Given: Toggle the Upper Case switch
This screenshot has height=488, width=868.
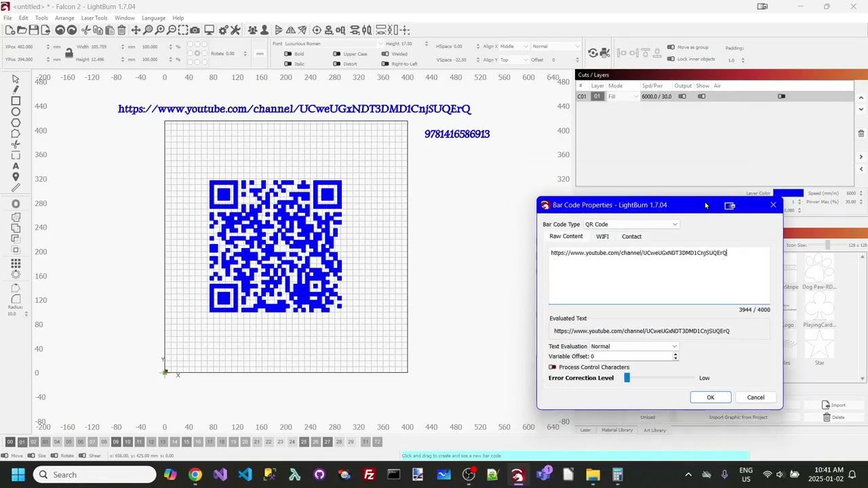Looking at the screenshot, I should (x=336, y=54).
